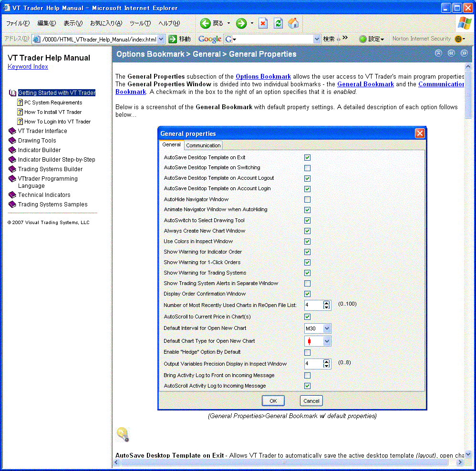Open the ファイル(F) menu

pos(18,23)
